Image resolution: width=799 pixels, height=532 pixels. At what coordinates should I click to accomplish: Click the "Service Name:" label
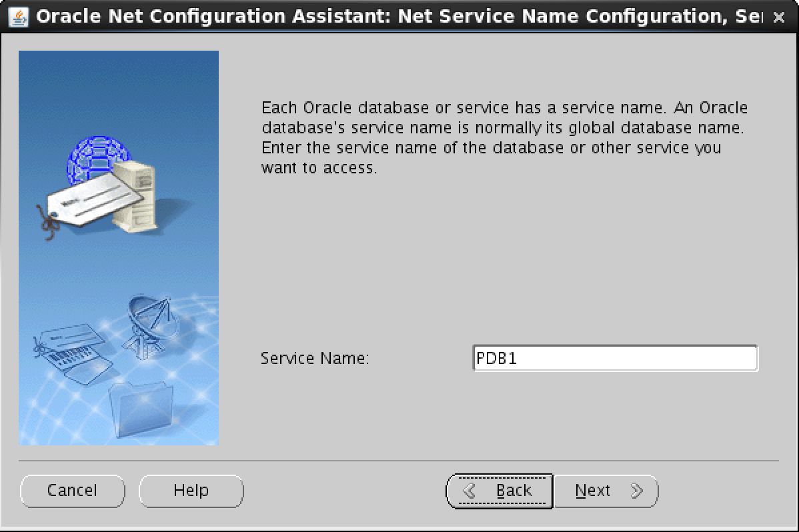315,358
